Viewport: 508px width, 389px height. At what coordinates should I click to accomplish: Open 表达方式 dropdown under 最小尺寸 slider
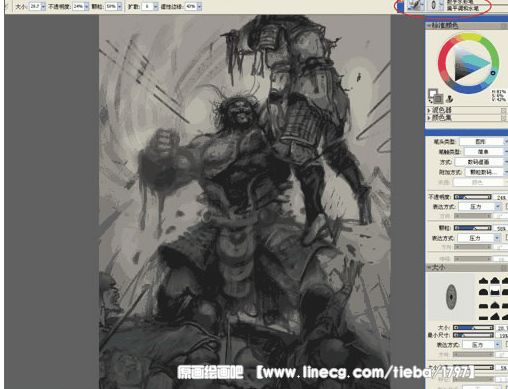click(x=482, y=345)
